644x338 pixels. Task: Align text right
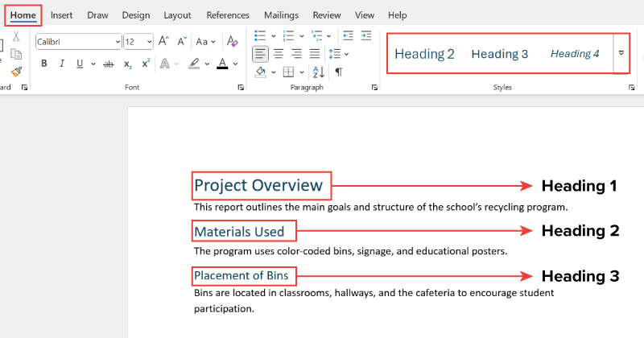pyautogui.click(x=296, y=54)
